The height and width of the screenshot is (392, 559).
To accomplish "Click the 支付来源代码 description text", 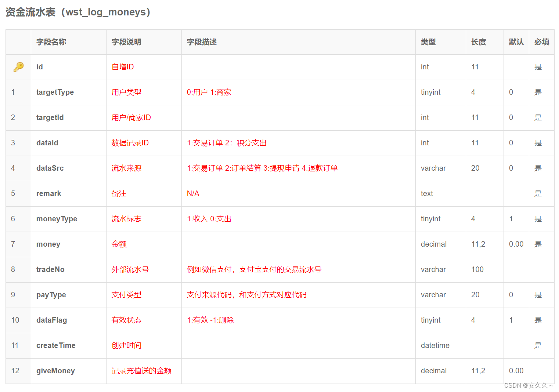I will point(247,295).
